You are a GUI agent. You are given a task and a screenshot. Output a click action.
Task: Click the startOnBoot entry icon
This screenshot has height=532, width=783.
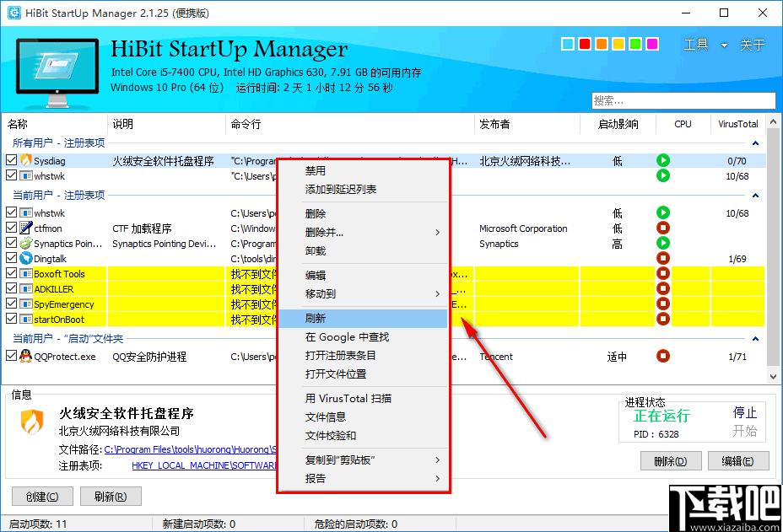26,319
